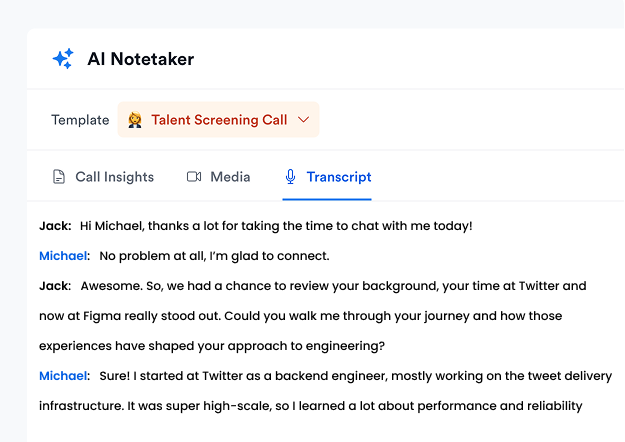Click the second Michael speaker name
The image size is (625, 442).
[63, 376]
